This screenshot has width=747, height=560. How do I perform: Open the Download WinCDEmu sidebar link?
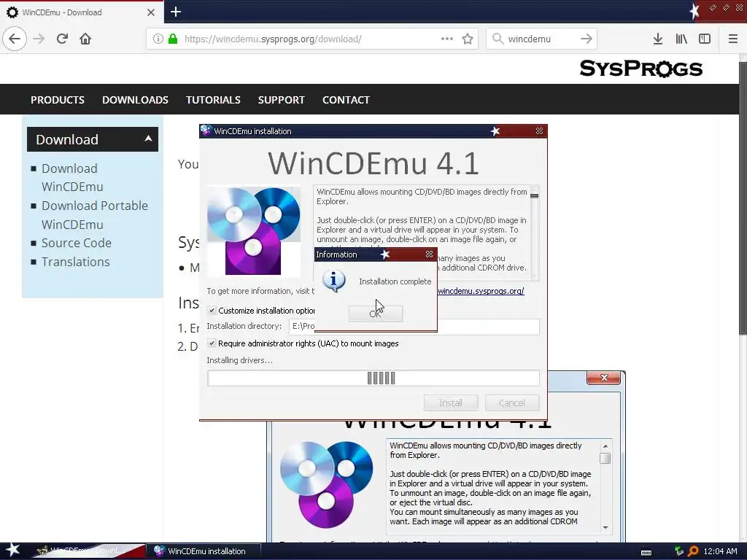click(72, 178)
